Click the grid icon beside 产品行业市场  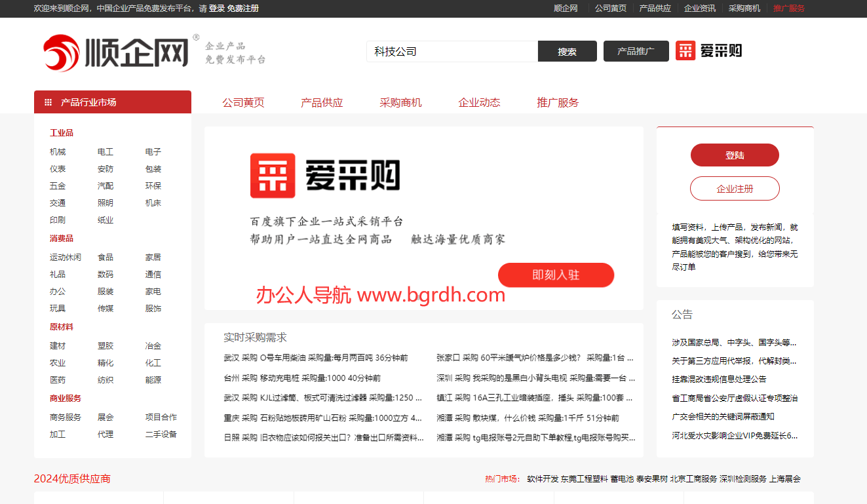[x=48, y=102]
